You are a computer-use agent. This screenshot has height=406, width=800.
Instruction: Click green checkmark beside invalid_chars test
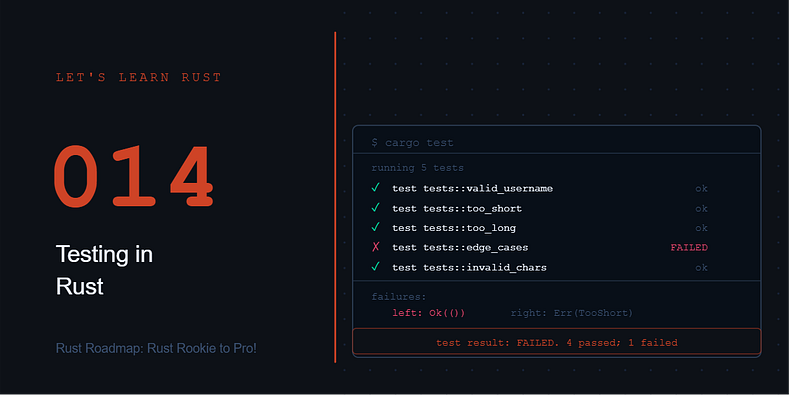pos(376,267)
